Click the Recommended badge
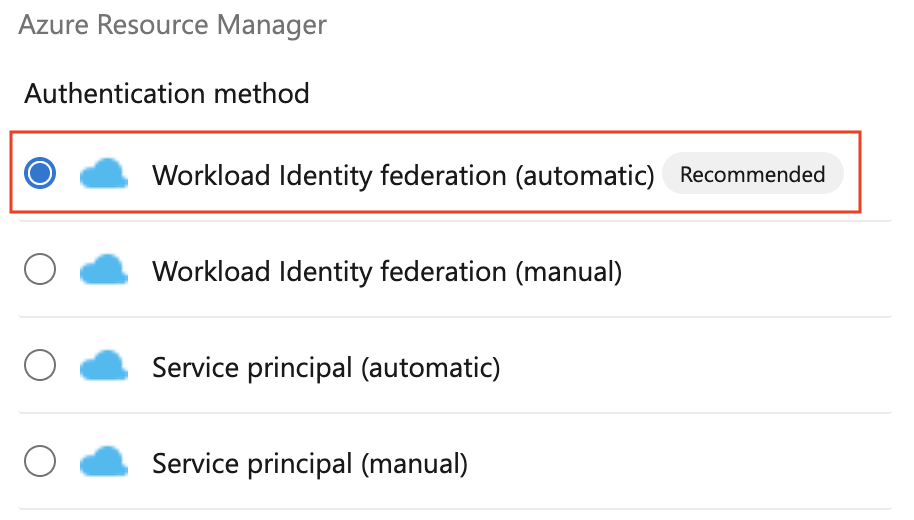Viewport: 914px width, 520px height. pyautogui.click(x=753, y=174)
